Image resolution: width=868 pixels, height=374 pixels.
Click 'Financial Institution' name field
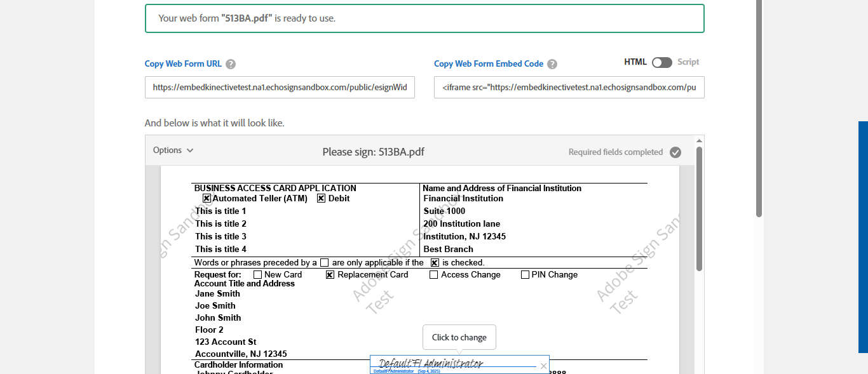coord(463,198)
